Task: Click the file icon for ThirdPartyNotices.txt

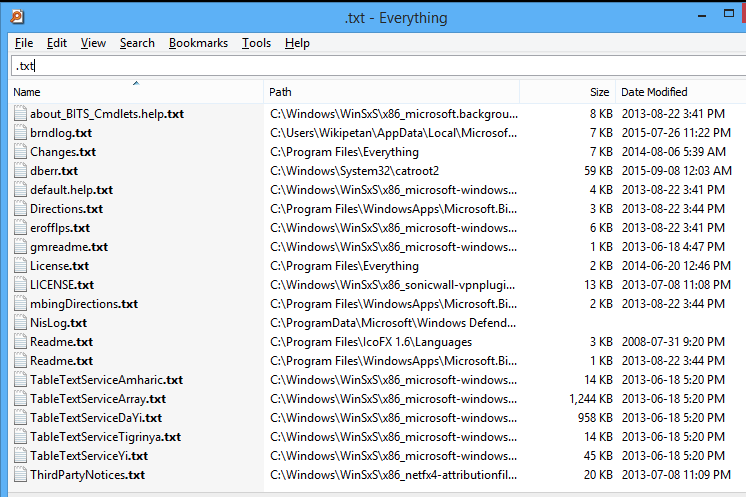Action: pyautogui.click(x=20, y=475)
